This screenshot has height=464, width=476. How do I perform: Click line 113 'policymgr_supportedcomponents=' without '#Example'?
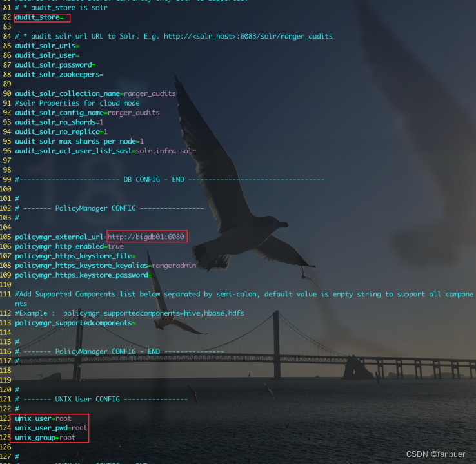pos(75,323)
